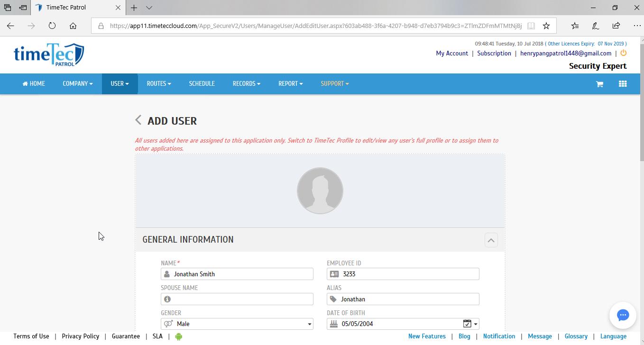644x345 pixels.
Task: Click the green Android icon in footer
Action: pyautogui.click(x=179, y=336)
